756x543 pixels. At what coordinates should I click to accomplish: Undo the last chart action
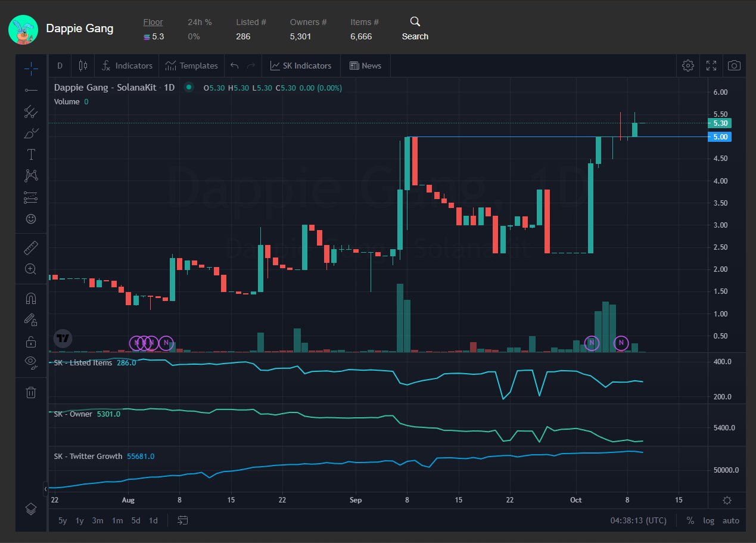(x=235, y=66)
